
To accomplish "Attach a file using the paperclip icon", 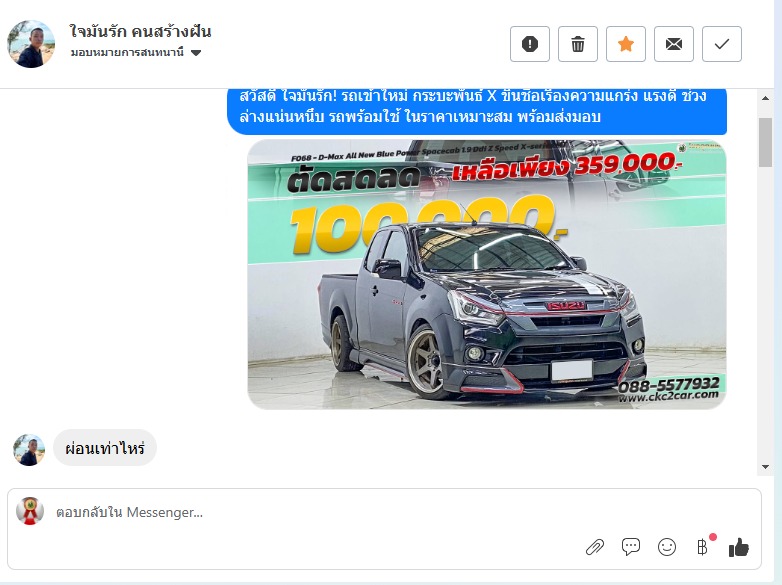I will point(594,547).
